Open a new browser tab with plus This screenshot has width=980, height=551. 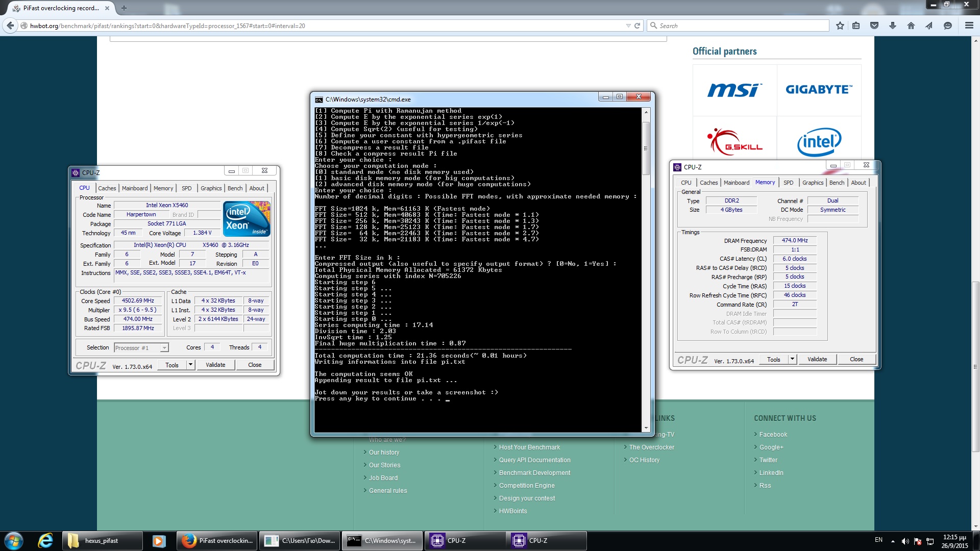click(x=124, y=8)
